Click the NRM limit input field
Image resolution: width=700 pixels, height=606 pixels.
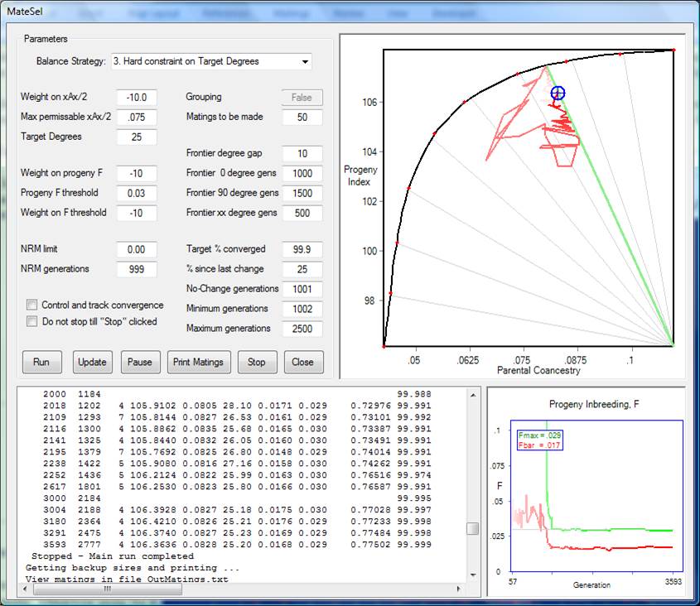coord(137,249)
